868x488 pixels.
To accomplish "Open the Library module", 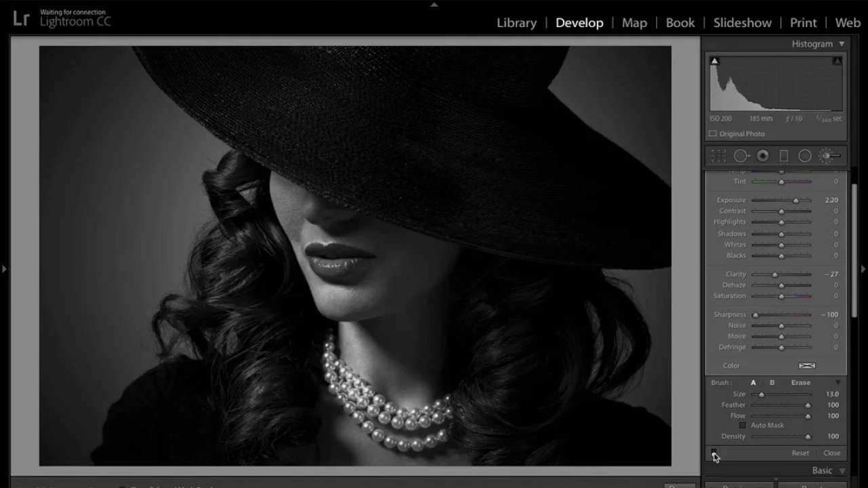I will 517,23.
